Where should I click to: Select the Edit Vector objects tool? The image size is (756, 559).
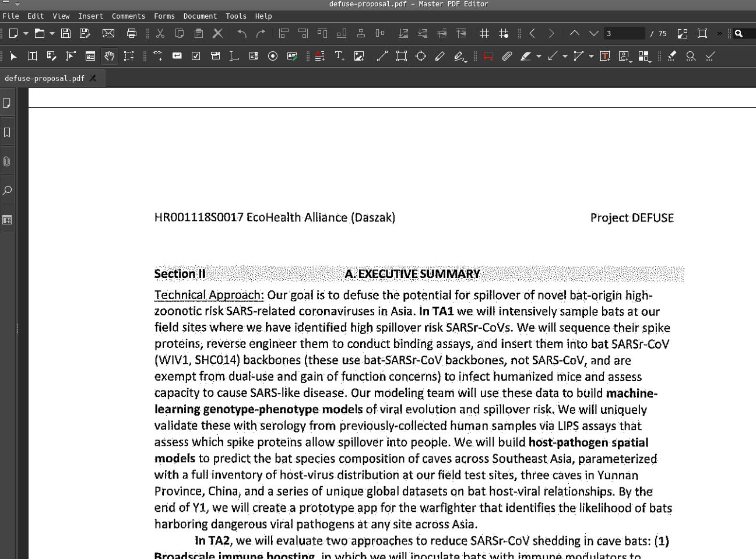coord(71,56)
